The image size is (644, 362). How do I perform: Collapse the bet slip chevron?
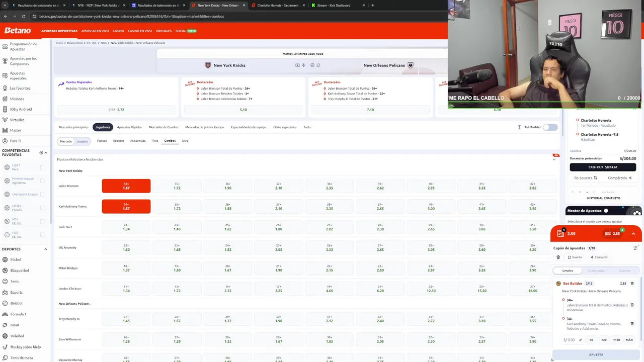coord(633,234)
